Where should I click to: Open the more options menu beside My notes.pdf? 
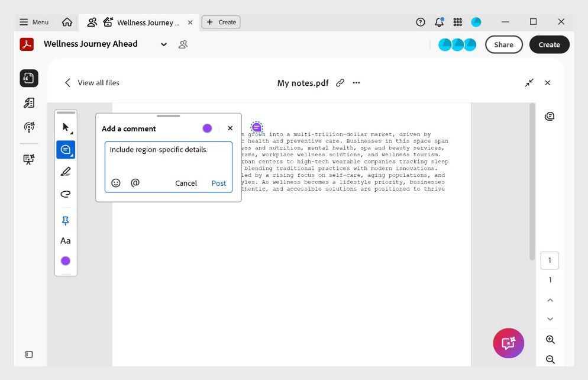(x=356, y=83)
